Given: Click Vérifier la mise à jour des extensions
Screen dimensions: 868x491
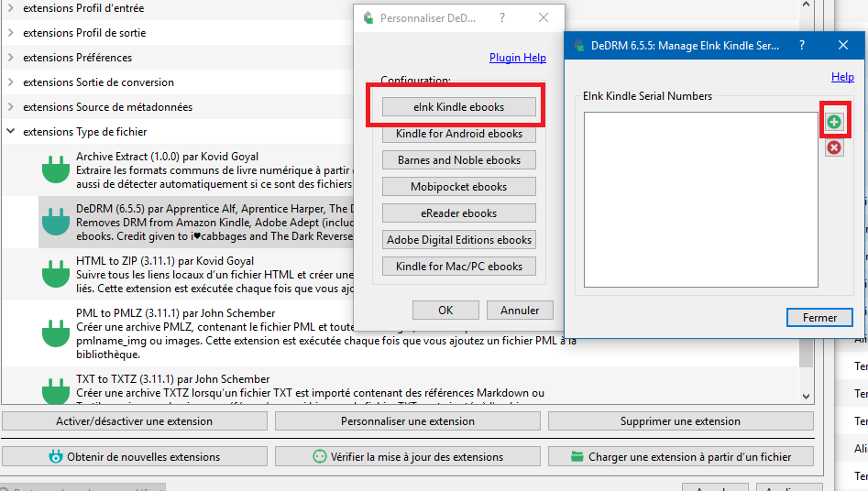Looking at the screenshot, I should pos(408,457).
